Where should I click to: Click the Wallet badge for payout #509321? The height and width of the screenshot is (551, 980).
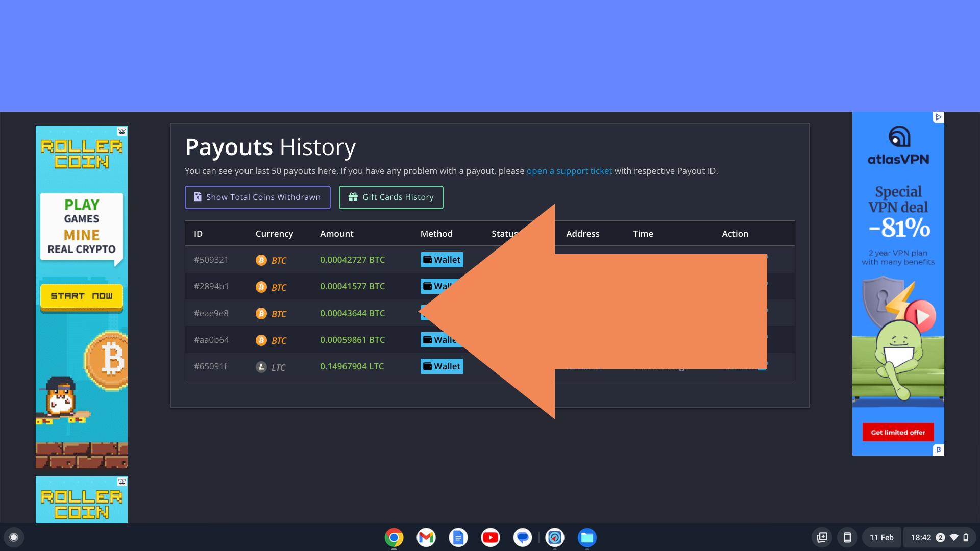pos(442,260)
